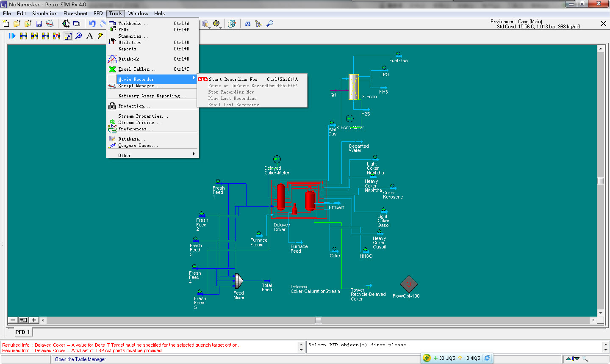
Task: Select the Delayed Coker-Meter gauge icon
Action: click(277, 160)
